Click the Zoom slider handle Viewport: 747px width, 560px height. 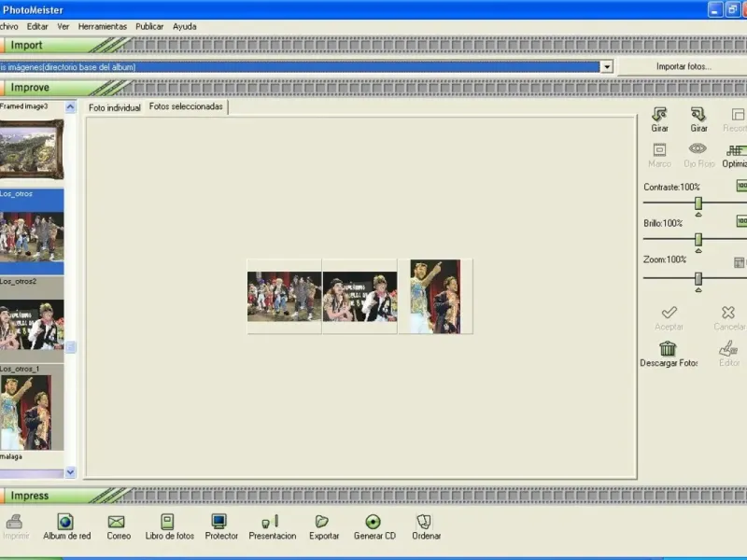[698, 278]
